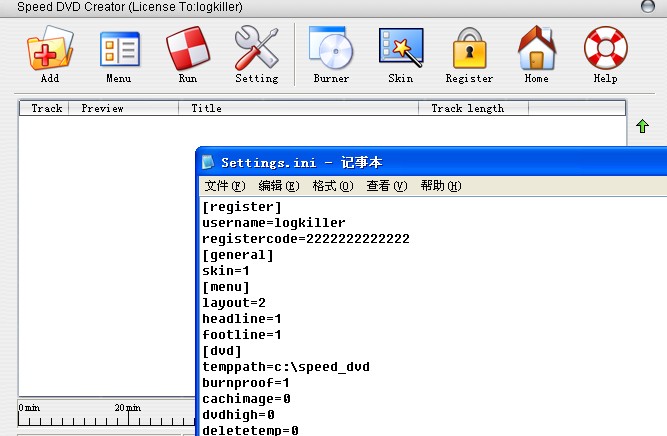Viewport: 667px width, 436px height.
Task: Open the 编辑(E) menu in Notepad
Action: [279, 186]
